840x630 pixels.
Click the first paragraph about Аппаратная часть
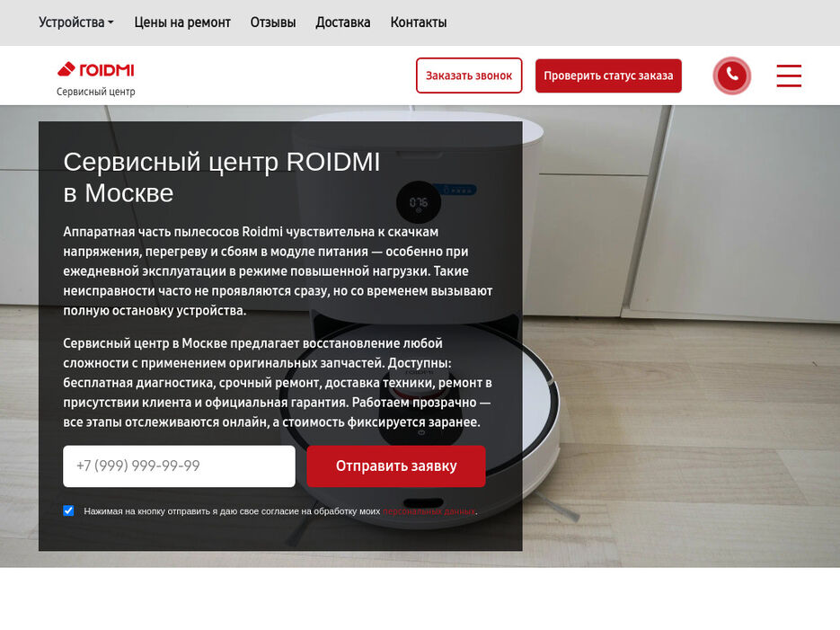(278, 271)
